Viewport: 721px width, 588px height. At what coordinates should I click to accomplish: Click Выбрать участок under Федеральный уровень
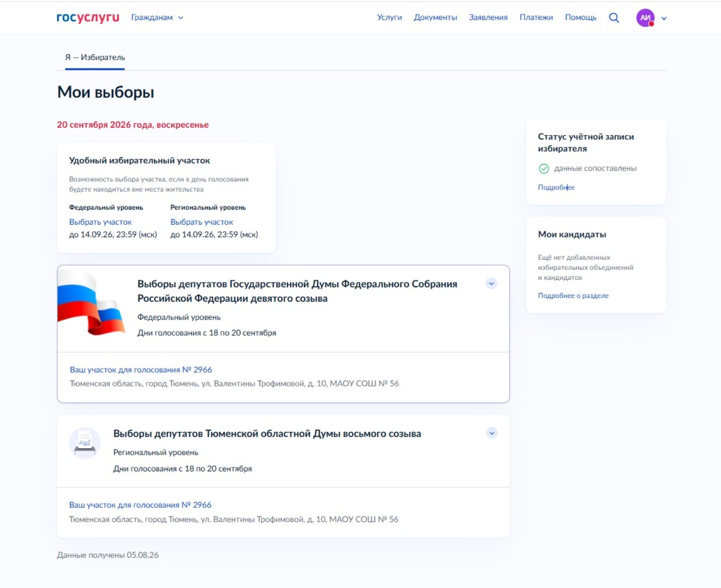[x=101, y=222]
